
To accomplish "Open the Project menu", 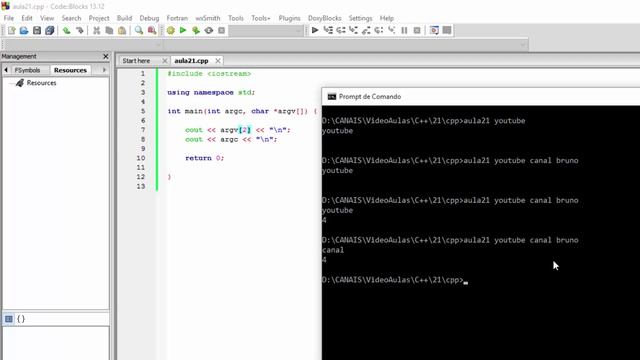I will pos(99,18).
